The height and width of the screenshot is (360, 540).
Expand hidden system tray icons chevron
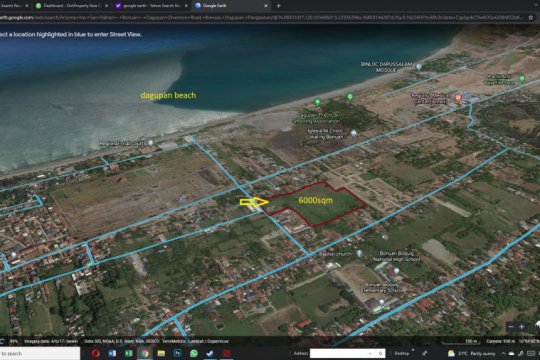pos(503,353)
